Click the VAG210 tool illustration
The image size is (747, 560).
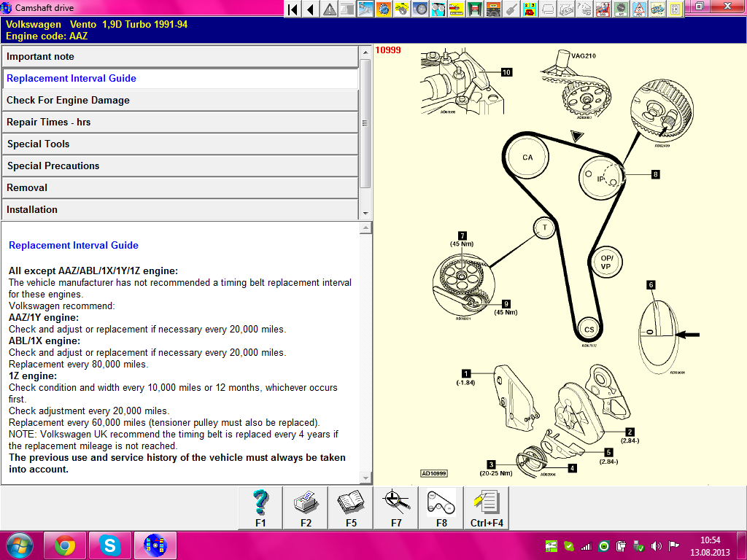(577, 83)
